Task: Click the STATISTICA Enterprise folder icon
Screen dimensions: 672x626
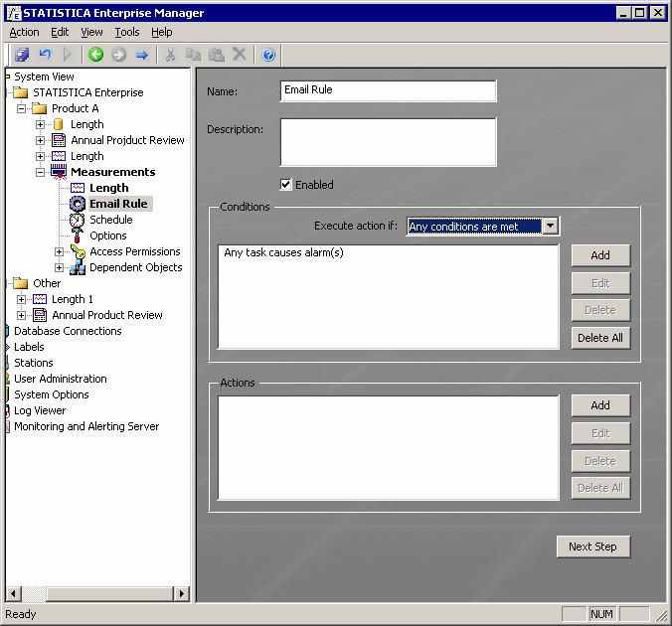Action: click(x=21, y=92)
